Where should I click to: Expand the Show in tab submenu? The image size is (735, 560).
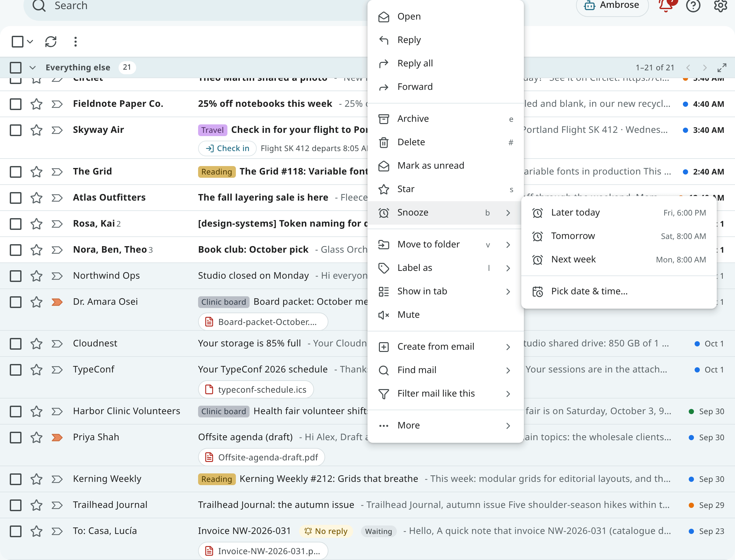[x=445, y=292]
